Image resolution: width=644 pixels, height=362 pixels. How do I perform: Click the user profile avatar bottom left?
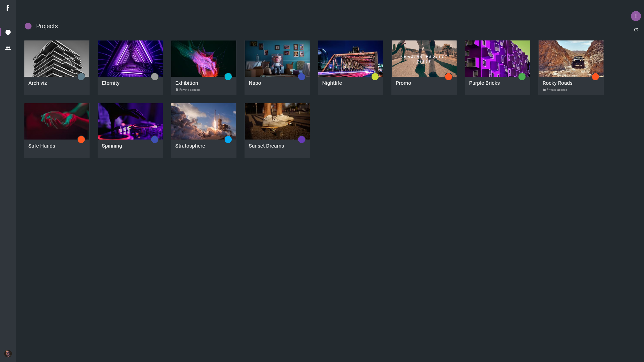(x=8, y=354)
